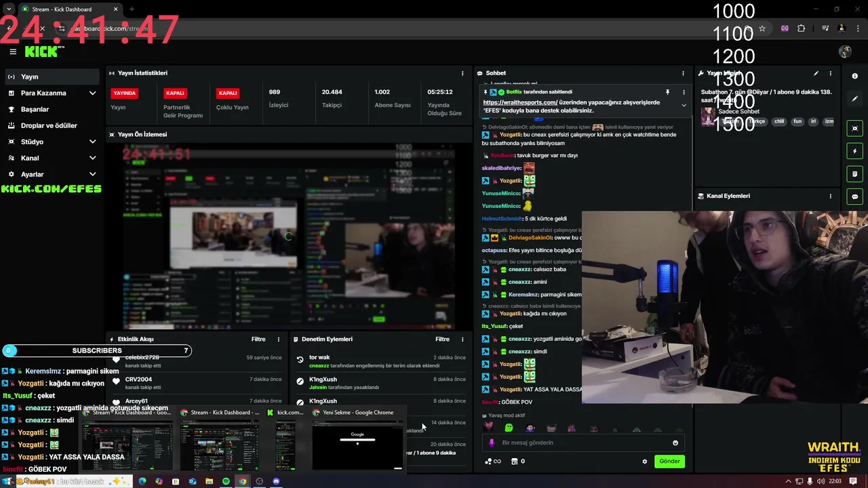The width and height of the screenshot is (868, 488).
Task: Toggle the stream preview widget icon
Action: [854, 128]
